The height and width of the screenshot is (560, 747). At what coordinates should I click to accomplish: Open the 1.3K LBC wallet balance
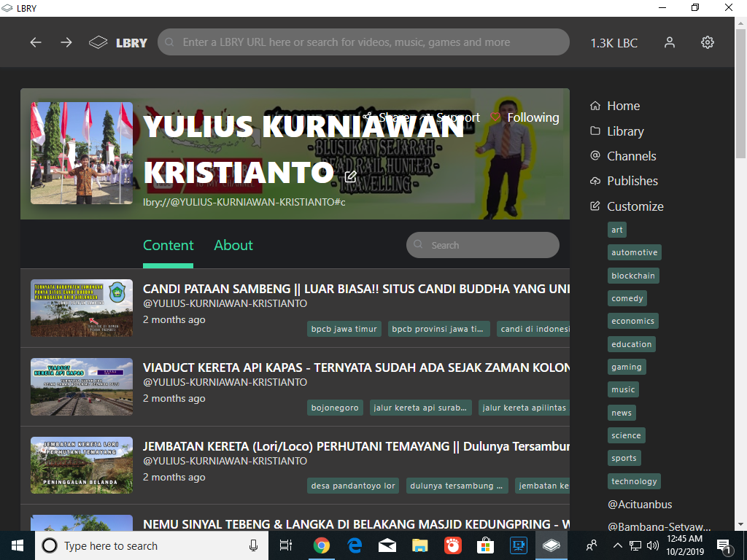pyautogui.click(x=614, y=43)
